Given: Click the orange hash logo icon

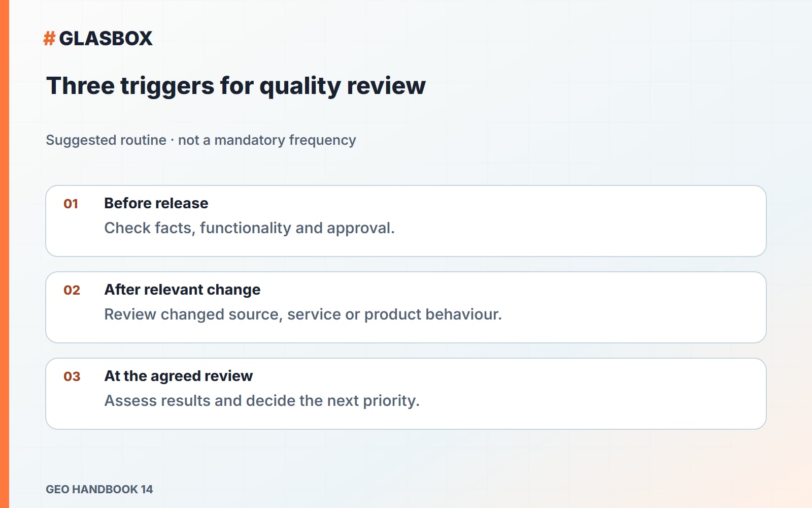Looking at the screenshot, I should pos(49,39).
